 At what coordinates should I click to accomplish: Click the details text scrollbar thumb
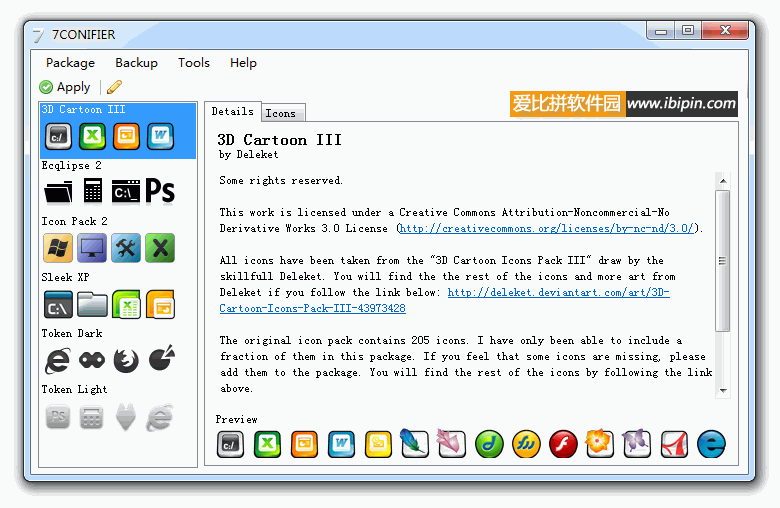click(x=723, y=261)
